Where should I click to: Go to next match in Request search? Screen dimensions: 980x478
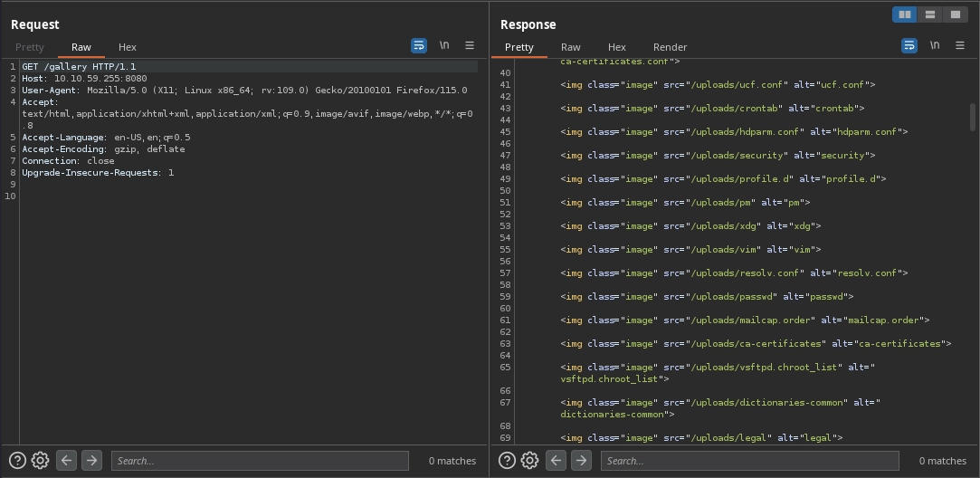91,461
